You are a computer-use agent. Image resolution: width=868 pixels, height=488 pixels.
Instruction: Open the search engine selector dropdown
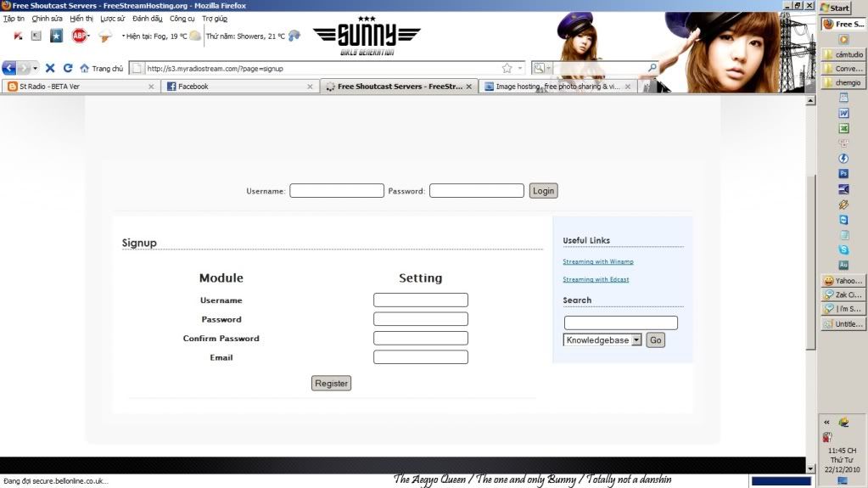[541, 68]
